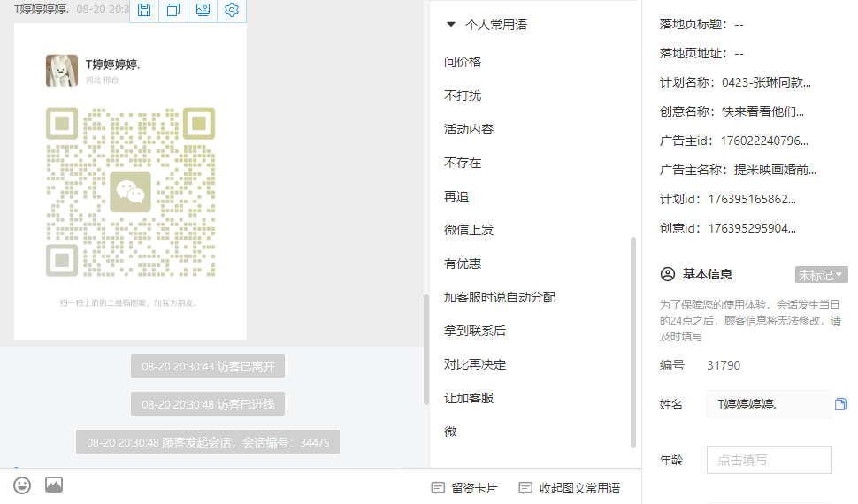The image size is (858, 504).
Task: Select the quick phrase 有优惠
Action: [x=463, y=263]
